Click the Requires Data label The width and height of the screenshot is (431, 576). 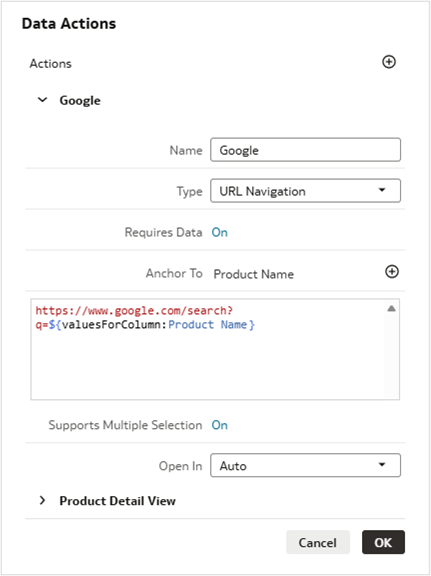tap(164, 233)
